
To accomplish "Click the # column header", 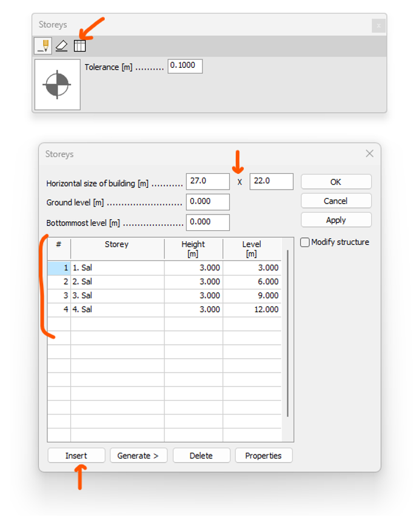I will pyautogui.click(x=59, y=249).
